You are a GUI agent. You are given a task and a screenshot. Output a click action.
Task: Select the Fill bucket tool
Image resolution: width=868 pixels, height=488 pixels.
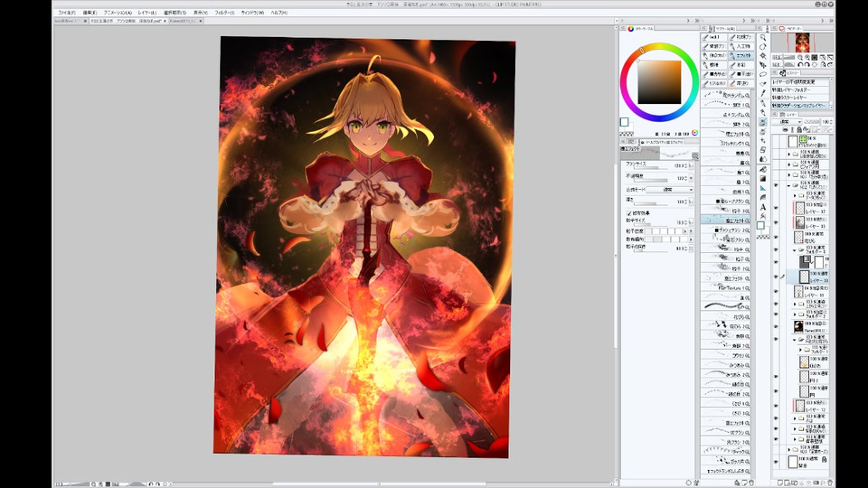[763, 169]
